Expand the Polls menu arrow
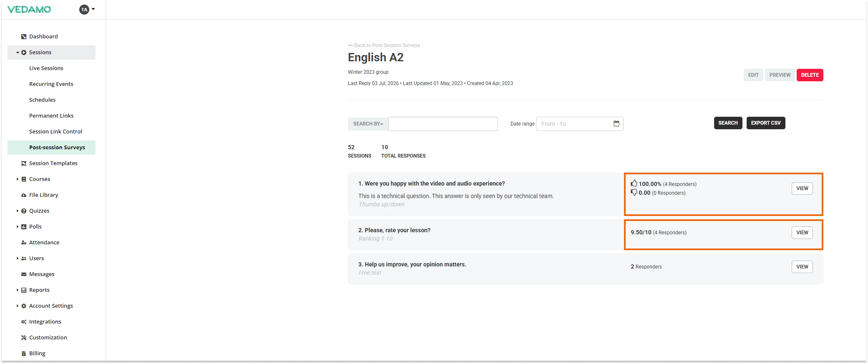 pyautogui.click(x=18, y=227)
